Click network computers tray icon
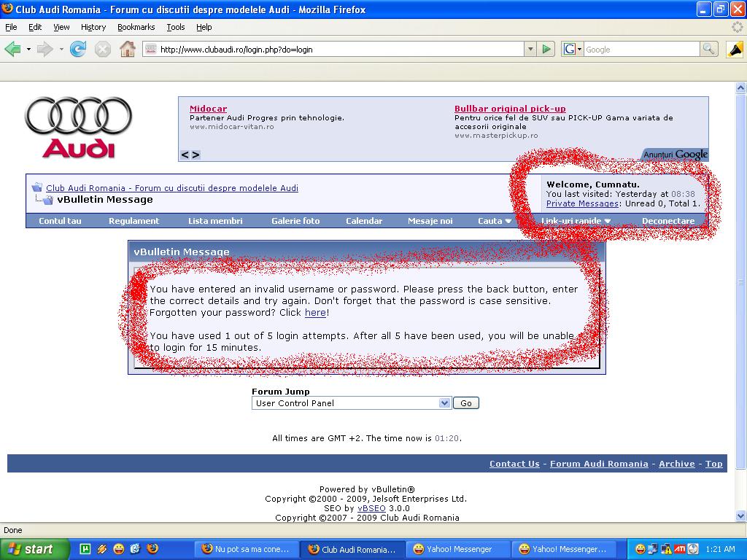Screen dimensions: 747x560 [653, 549]
